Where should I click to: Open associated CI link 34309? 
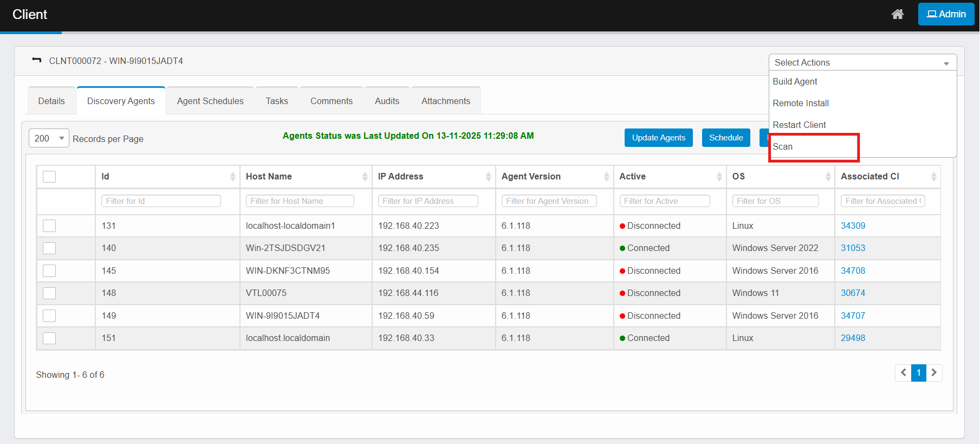(853, 226)
